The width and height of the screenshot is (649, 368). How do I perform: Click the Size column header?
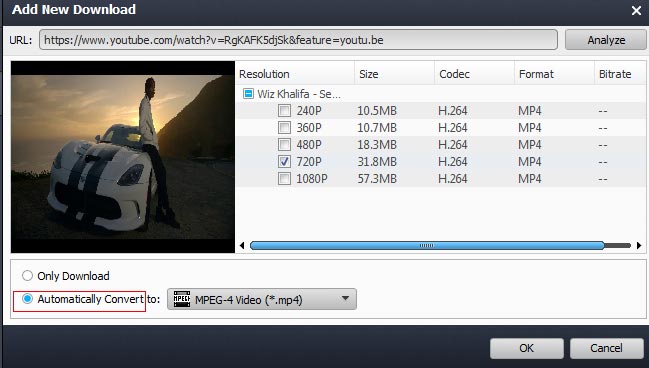(x=394, y=74)
